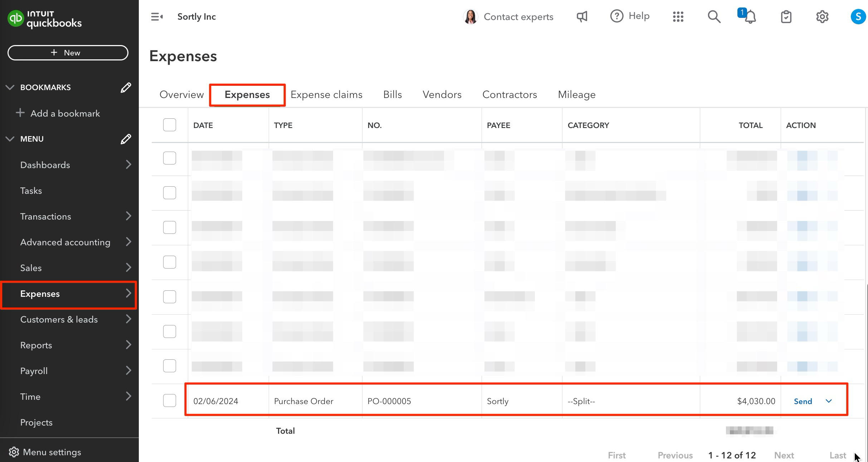The height and width of the screenshot is (462, 868).
Task: Click the New button
Action: 68,53
